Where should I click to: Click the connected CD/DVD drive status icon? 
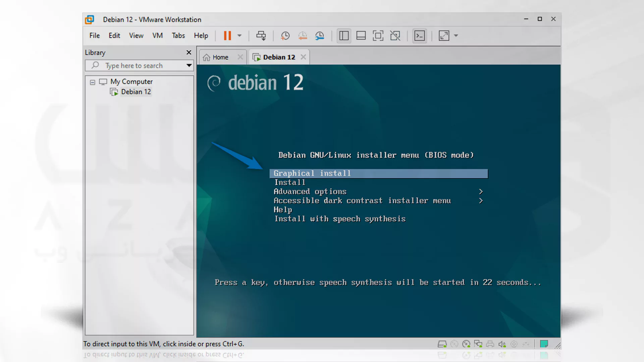466,344
